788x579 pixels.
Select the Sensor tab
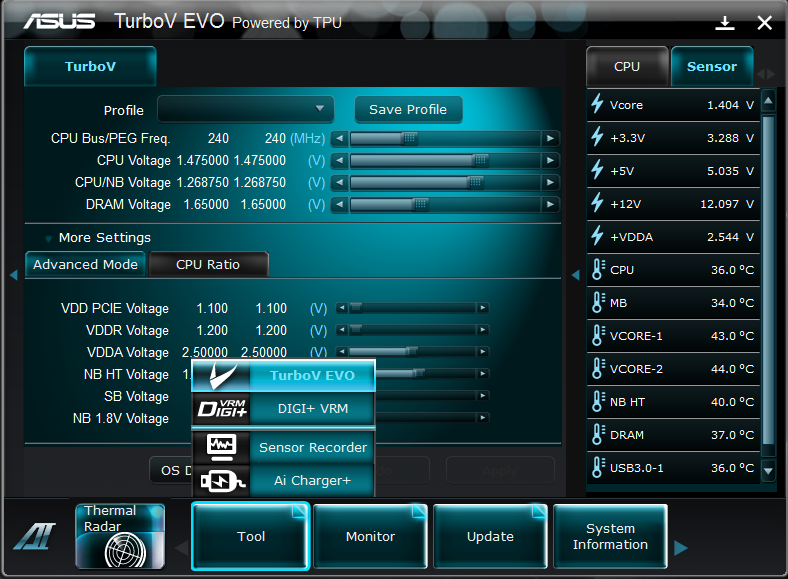coord(712,66)
